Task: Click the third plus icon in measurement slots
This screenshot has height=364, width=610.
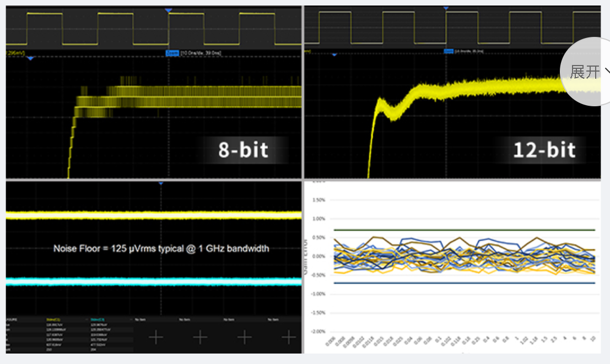Action: (x=244, y=337)
